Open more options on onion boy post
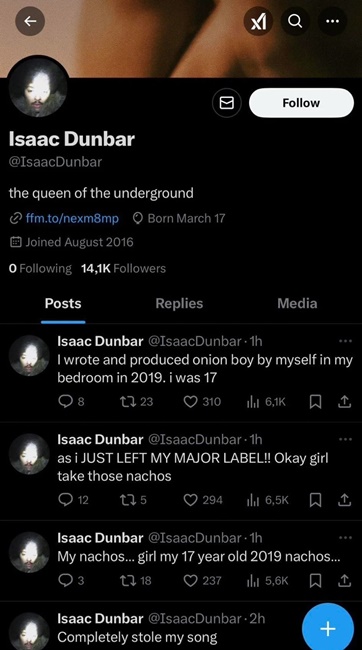 click(x=345, y=341)
